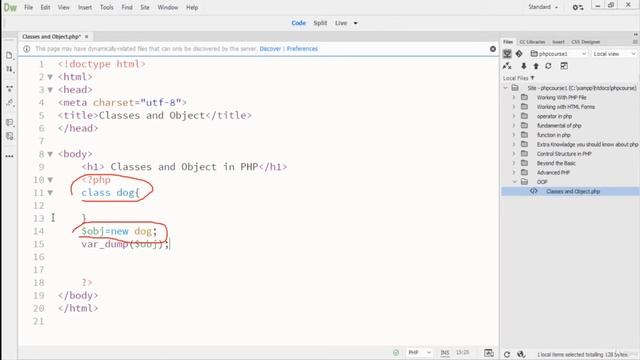Open the Standard workspace dropdown
The height and width of the screenshot is (360, 640).
pyautogui.click(x=543, y=7)
